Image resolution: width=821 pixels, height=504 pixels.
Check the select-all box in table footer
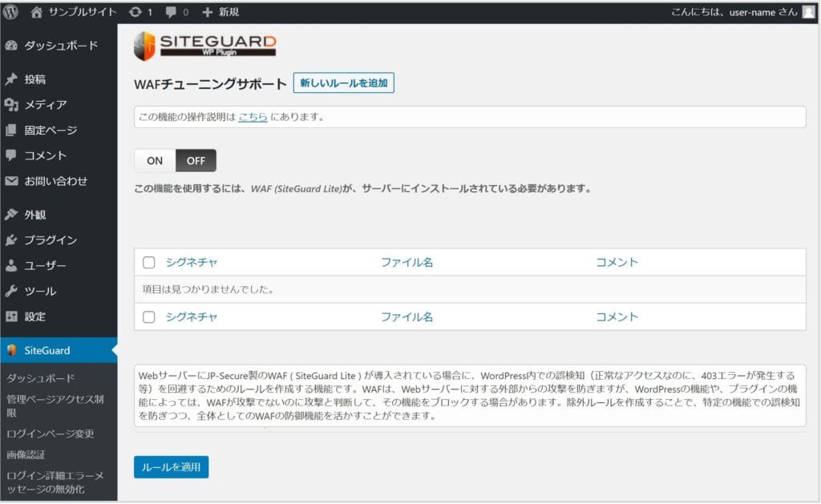coord(148,317)
